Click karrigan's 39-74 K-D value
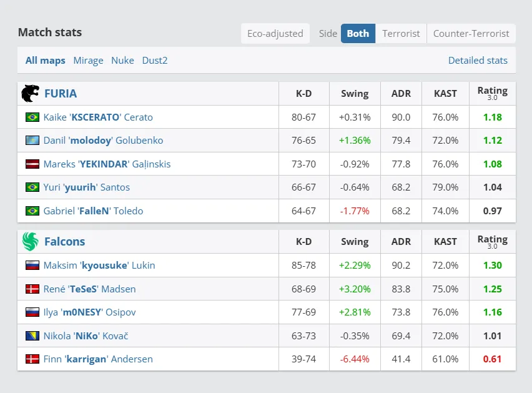The height and width of the screenshot is (393, 532). coord(303,359)
